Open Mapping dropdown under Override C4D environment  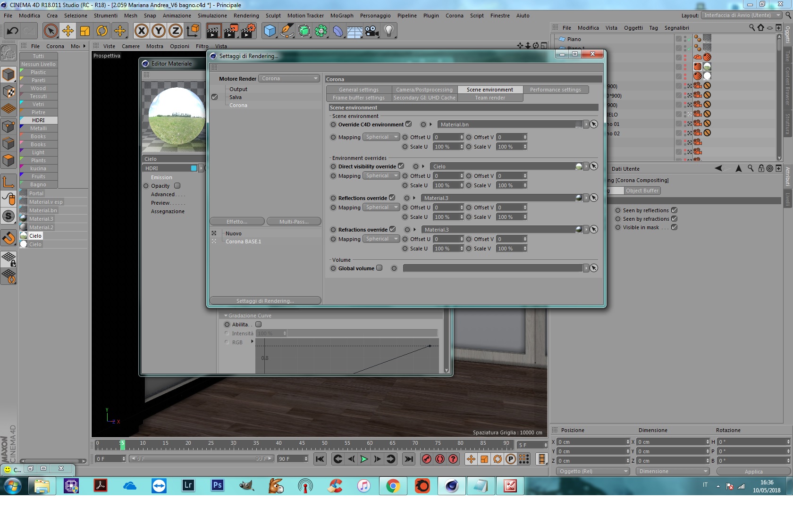(381, 137)
